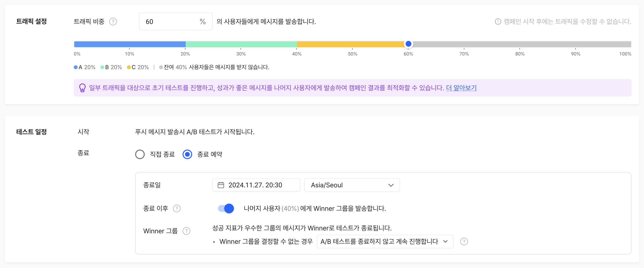Click the 50% tick label on slider
This screenshot has height=268, width=644.
pos(352,54)
